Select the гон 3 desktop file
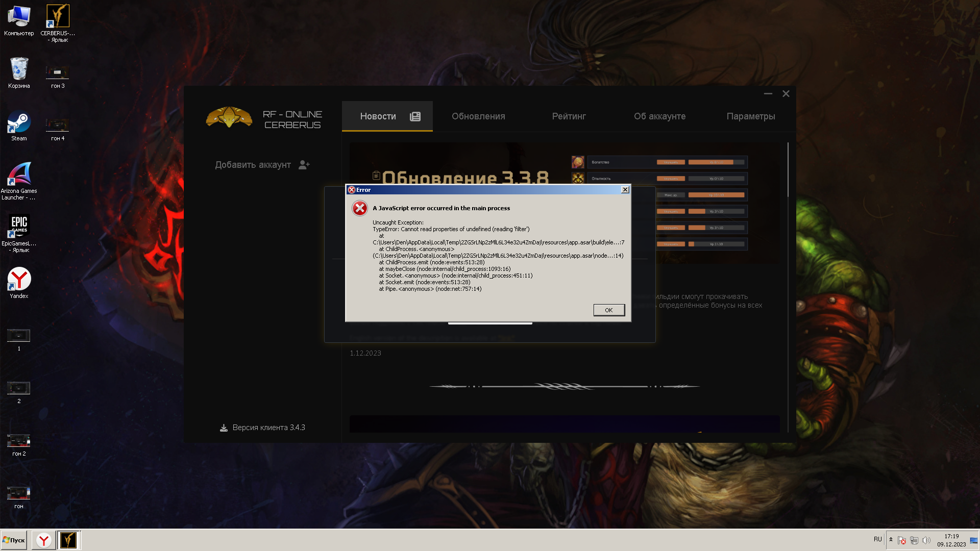The width and height of the screenshot is (980, 551). (x=58, y=77)
